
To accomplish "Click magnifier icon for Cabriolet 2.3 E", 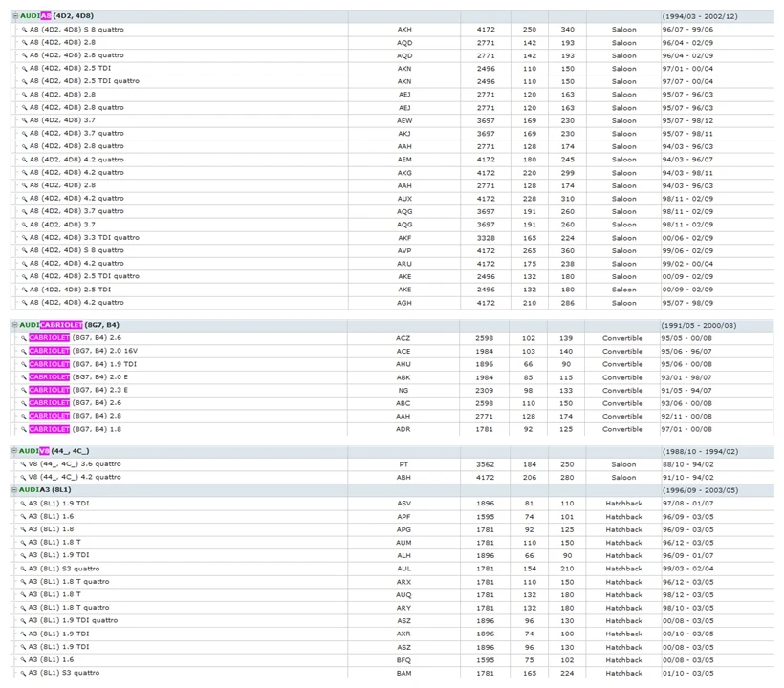I will 24,390.
